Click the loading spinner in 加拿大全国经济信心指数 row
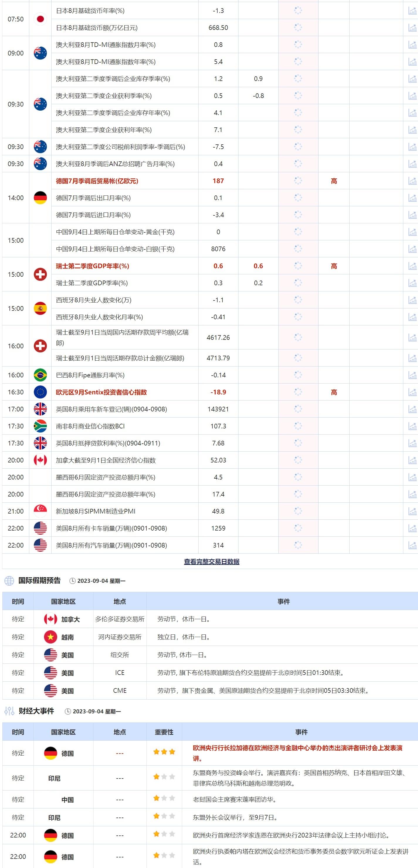This screenshot has height=868, width=418. [298, 460]
